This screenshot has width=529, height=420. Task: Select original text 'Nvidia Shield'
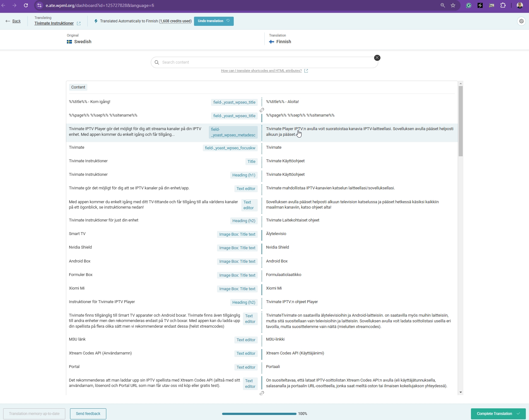coord(80,247)
